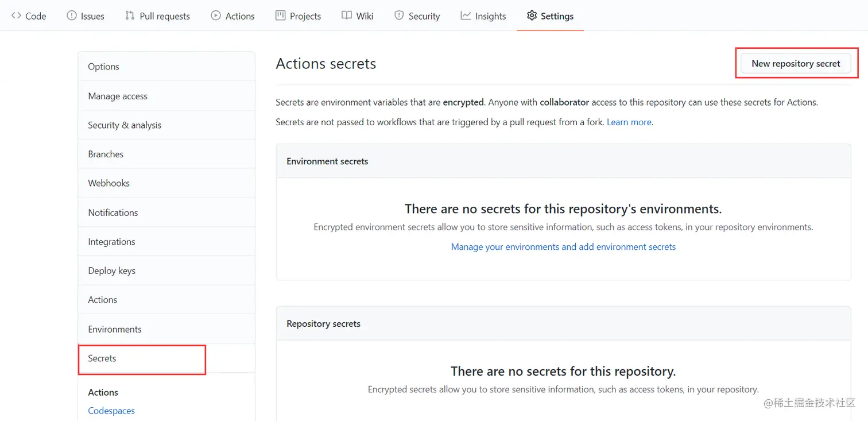This screenshot has height=421, width=868.
Task: Open Environments in the sidebar
Action: 166,329
